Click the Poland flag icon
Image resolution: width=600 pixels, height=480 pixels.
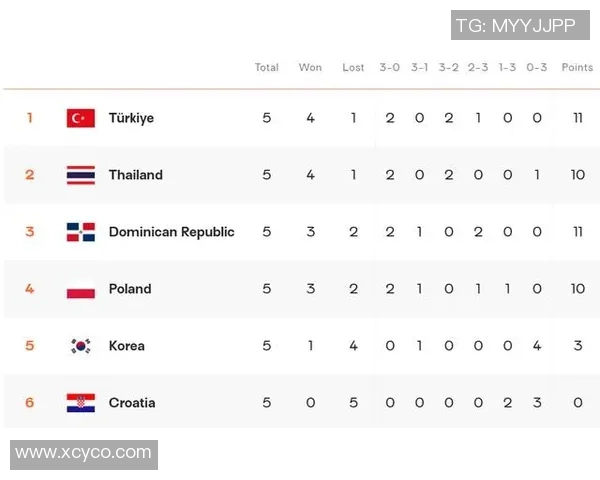coord(81,289)
